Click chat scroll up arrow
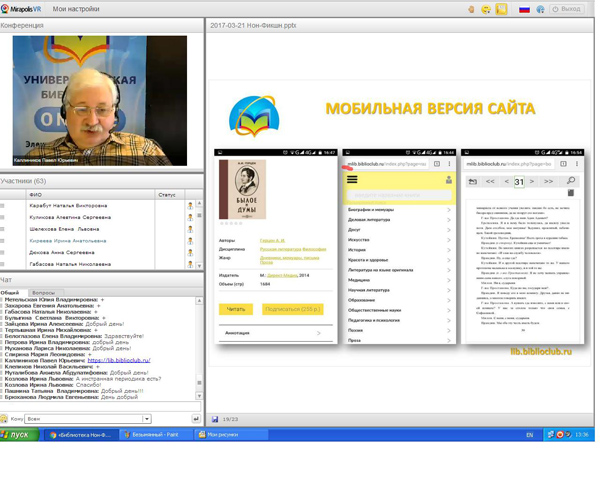Screen dimensions: 600x480 pyautogui.click(x=199, y=301)
